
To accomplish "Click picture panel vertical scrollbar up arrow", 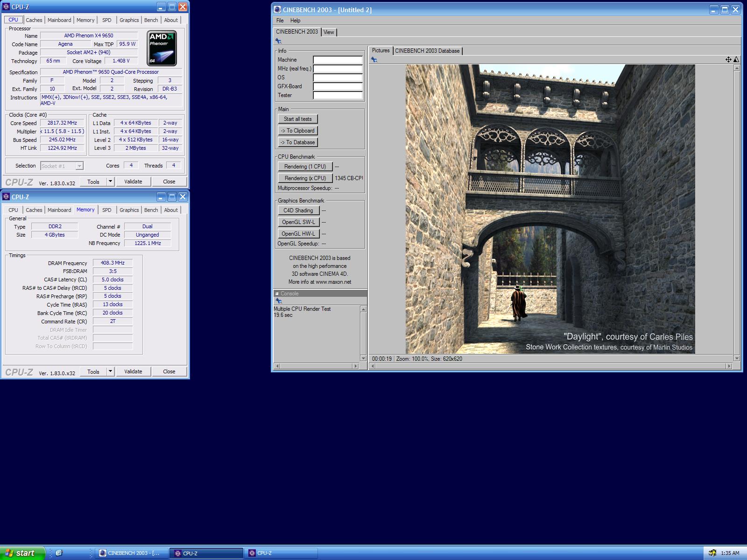I will (x=737, y=68).
